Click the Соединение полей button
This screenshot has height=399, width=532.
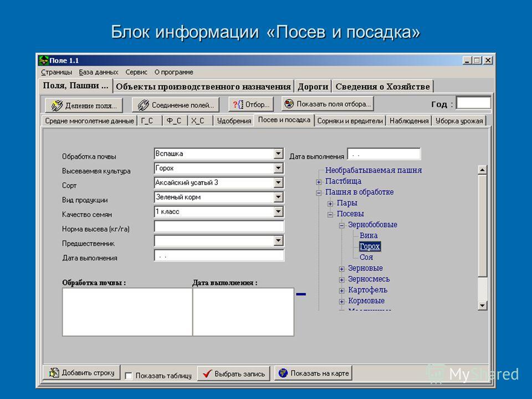click(176, 105)
